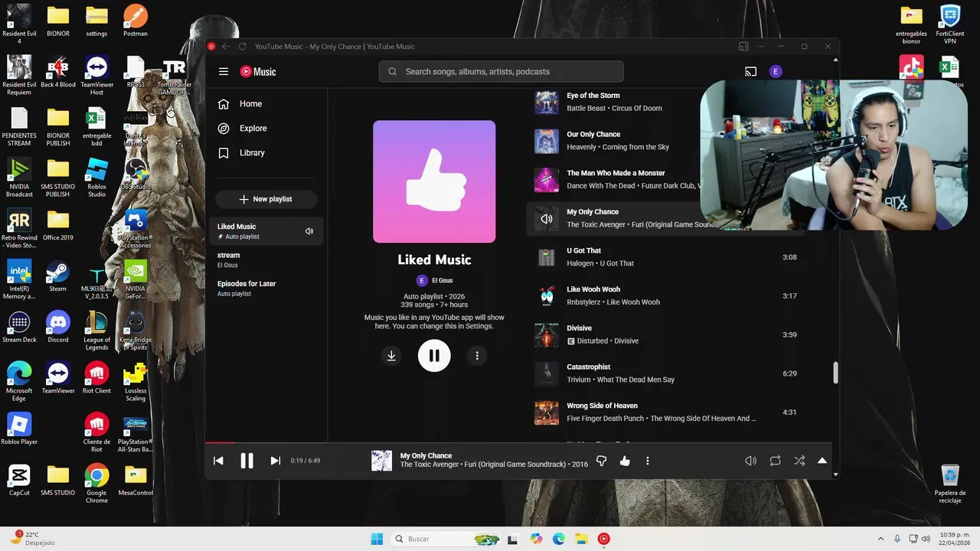
Task: Open the Discord desktop shortcut
Action: (x=57, y=328)
